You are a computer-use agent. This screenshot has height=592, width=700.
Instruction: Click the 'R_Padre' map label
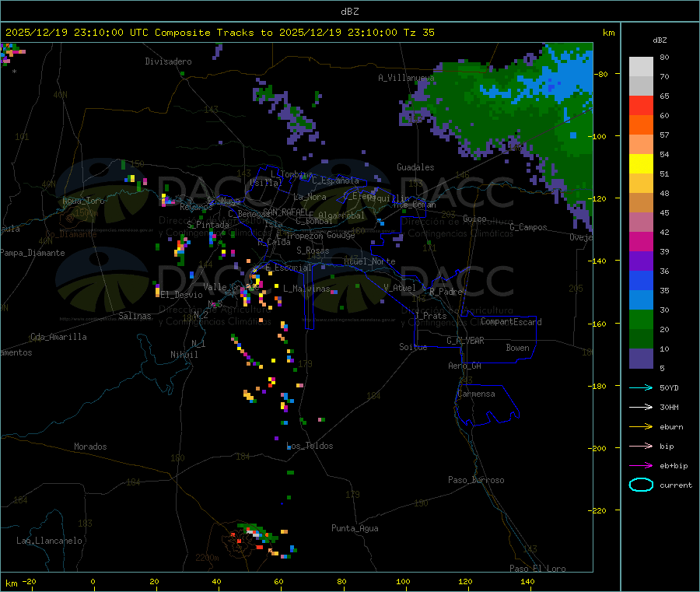click(446, 292)
